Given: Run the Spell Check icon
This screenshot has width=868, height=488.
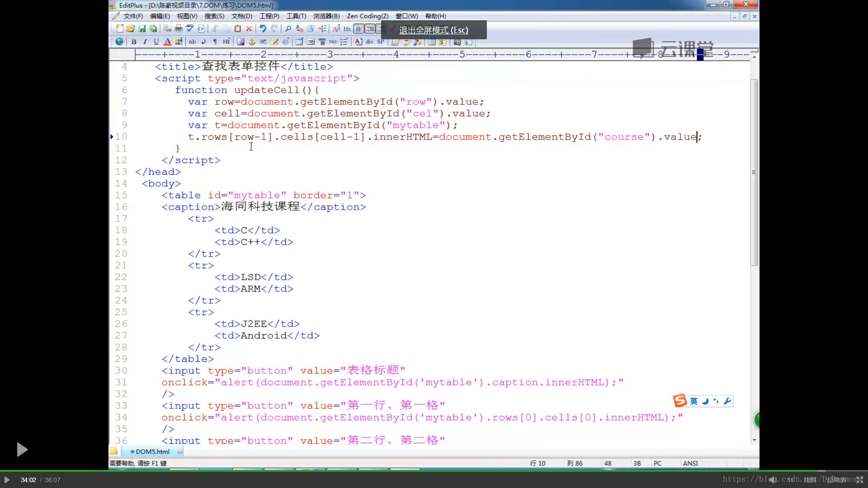Looking at the screenshot, I should pyautogui.click(x=190, y=29).
